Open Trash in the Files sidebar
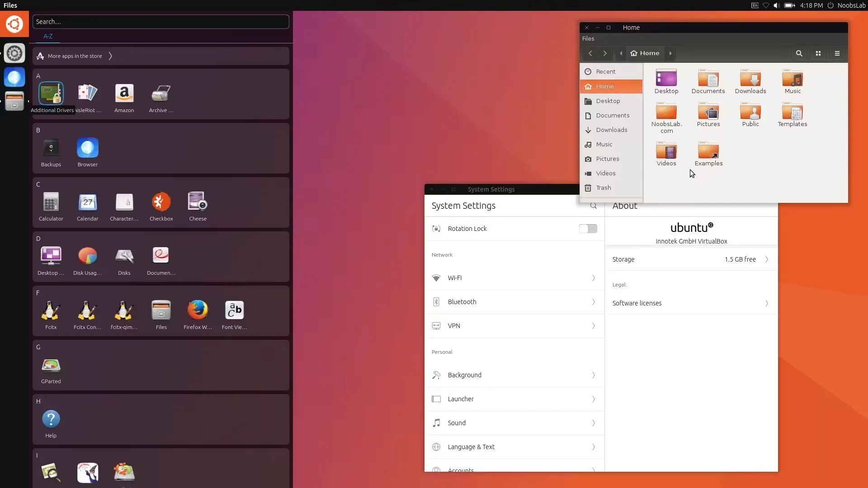 (x=603, y=188)
